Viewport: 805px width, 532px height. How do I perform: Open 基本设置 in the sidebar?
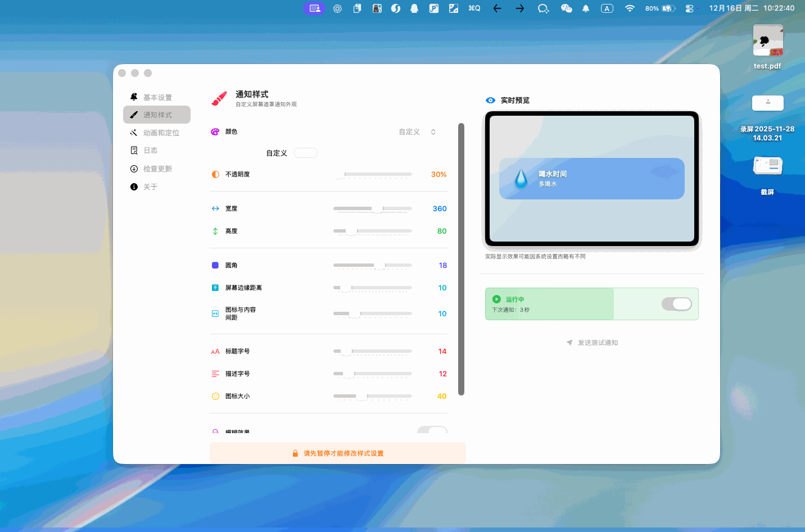(157, 97)
